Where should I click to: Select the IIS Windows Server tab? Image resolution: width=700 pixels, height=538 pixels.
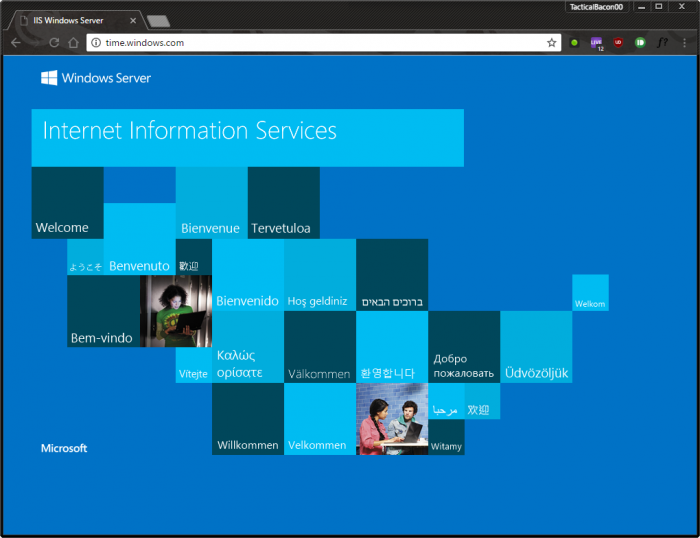pos(75,20)
